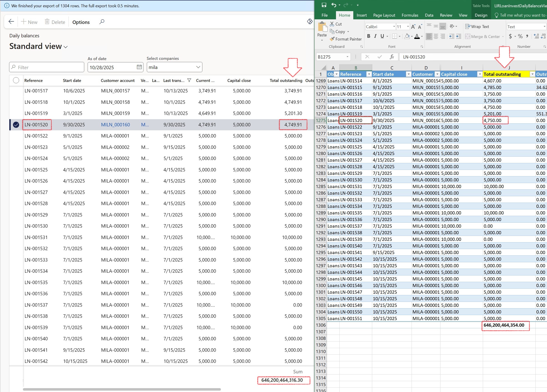The image size is (547, 392).
Task: Expand the Standard view chevron
Action: [x=66, y=47]
